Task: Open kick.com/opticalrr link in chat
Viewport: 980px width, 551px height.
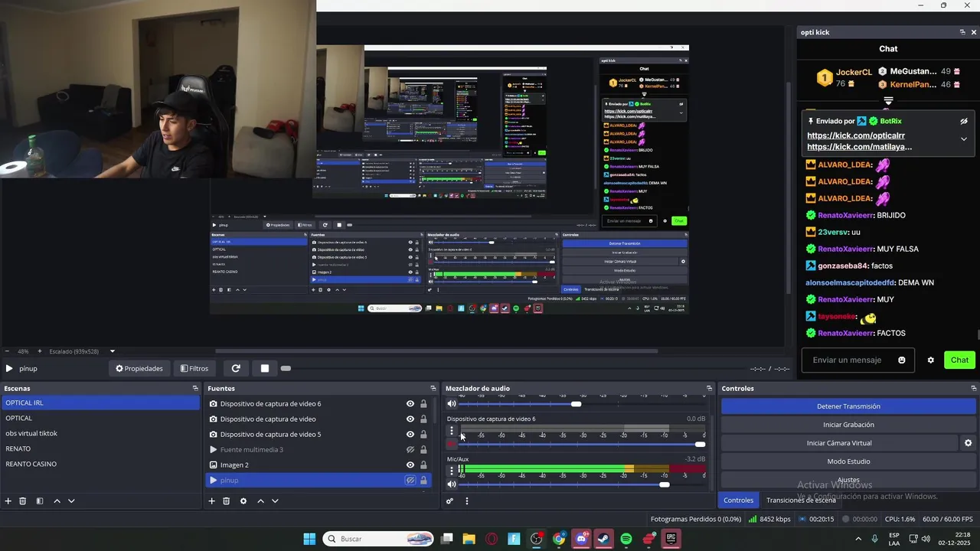Action: click(x=856, y=135)
